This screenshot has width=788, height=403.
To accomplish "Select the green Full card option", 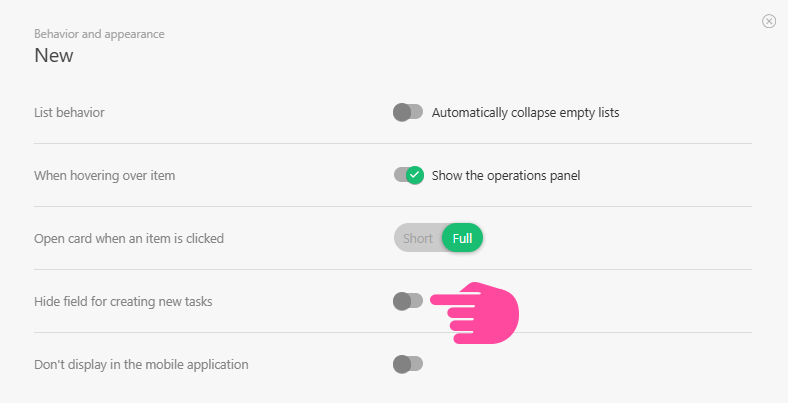I will pos(462,238).
